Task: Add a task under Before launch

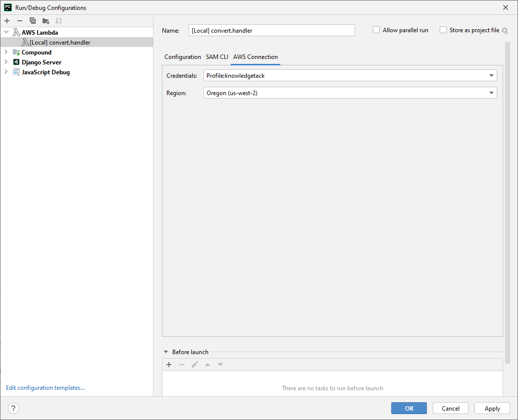Action: [x=169, y=365]
